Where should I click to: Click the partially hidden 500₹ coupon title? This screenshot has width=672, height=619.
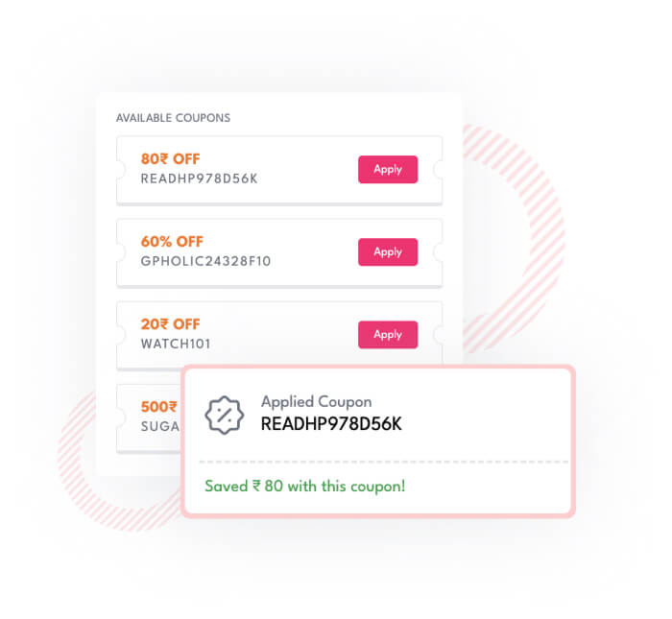point(159,407)
